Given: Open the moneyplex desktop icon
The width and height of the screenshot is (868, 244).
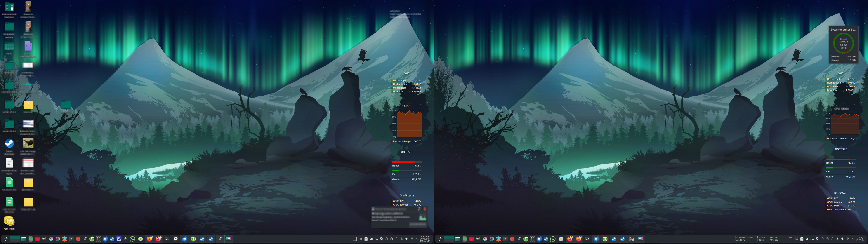Looking at the screenshot, I should (9, 221).
